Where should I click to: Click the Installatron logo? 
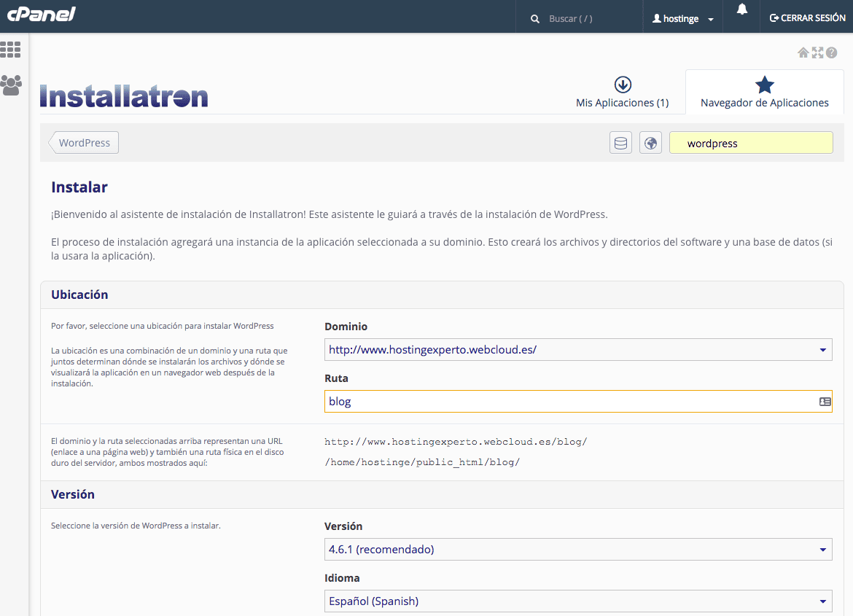(x=124, y=96)
